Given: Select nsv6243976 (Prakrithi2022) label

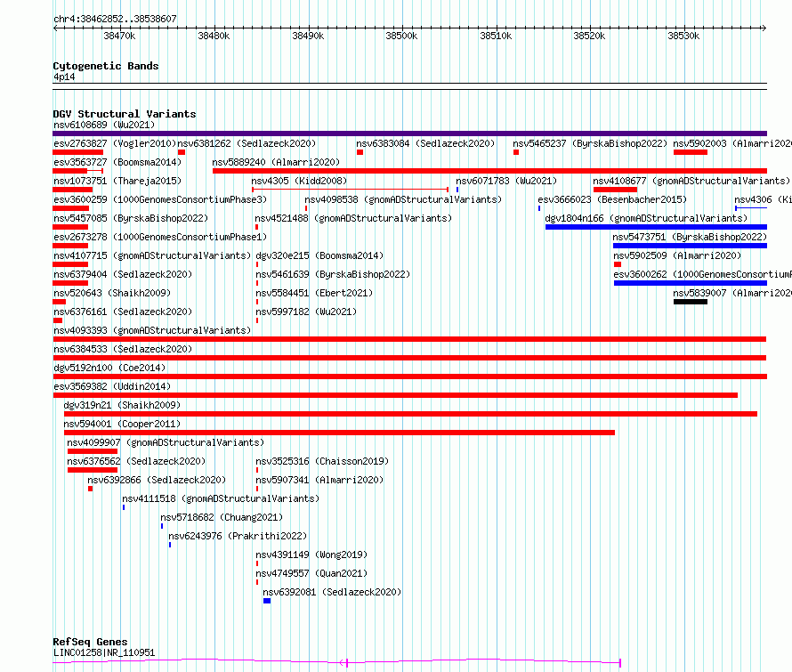Looking at the screenshot, I should pyautogui.click(x=238, y=536).
